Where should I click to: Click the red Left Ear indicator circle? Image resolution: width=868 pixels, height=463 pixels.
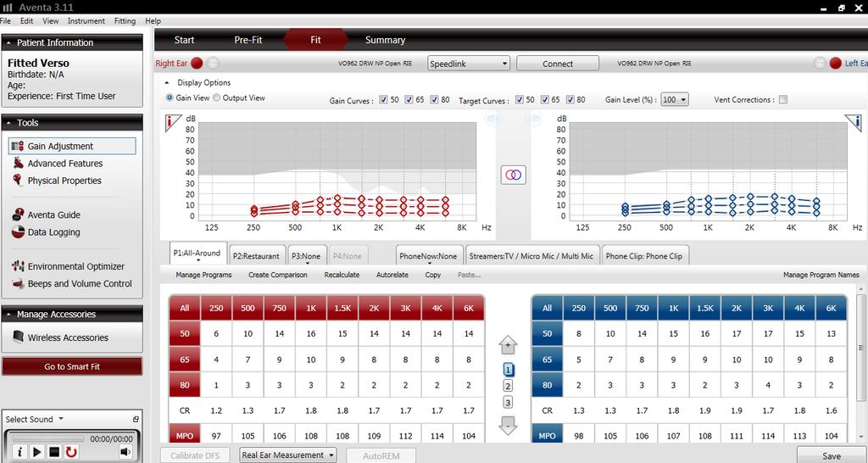[x=835, y=63]
